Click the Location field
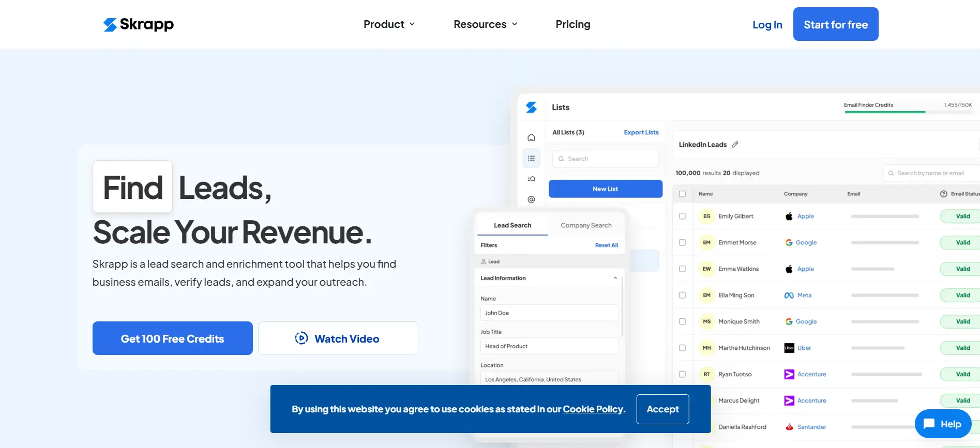The height and width of the screenshot is (448, 980). [x=549, y=379]
